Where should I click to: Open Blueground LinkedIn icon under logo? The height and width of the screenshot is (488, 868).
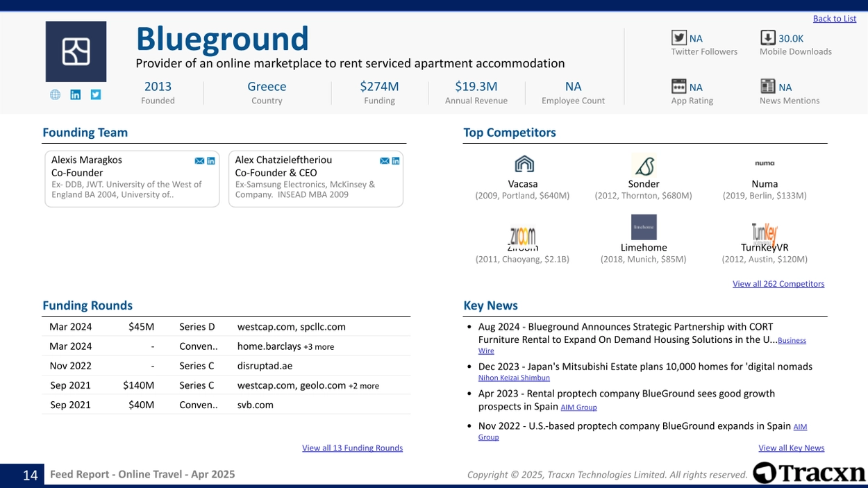76,95
